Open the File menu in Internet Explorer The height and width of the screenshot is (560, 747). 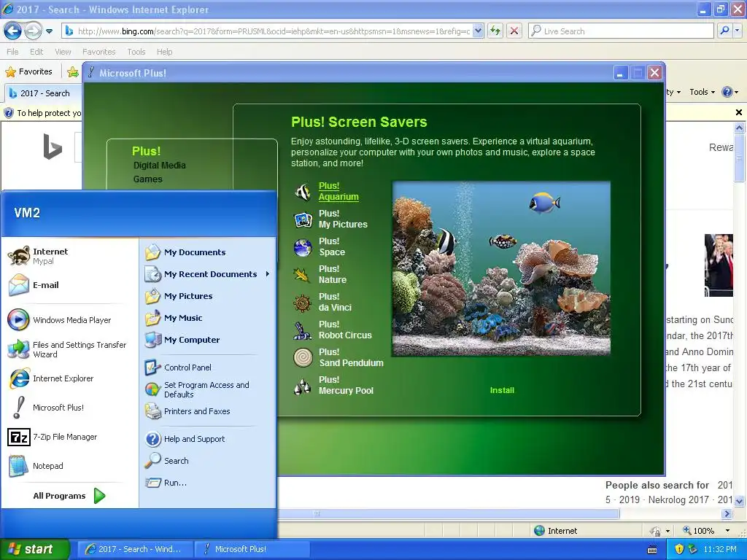tap(12, 52)
